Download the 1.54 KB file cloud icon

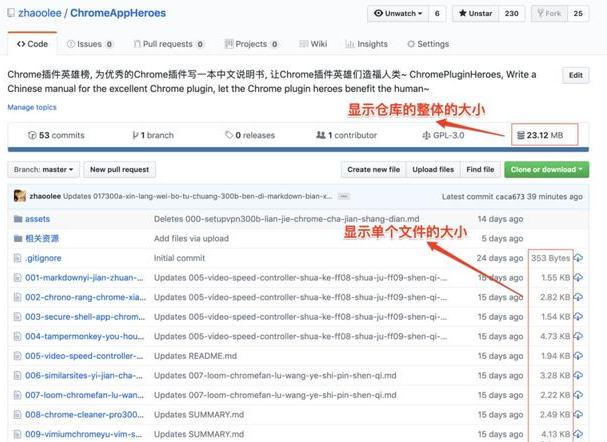tap(578, 317)
